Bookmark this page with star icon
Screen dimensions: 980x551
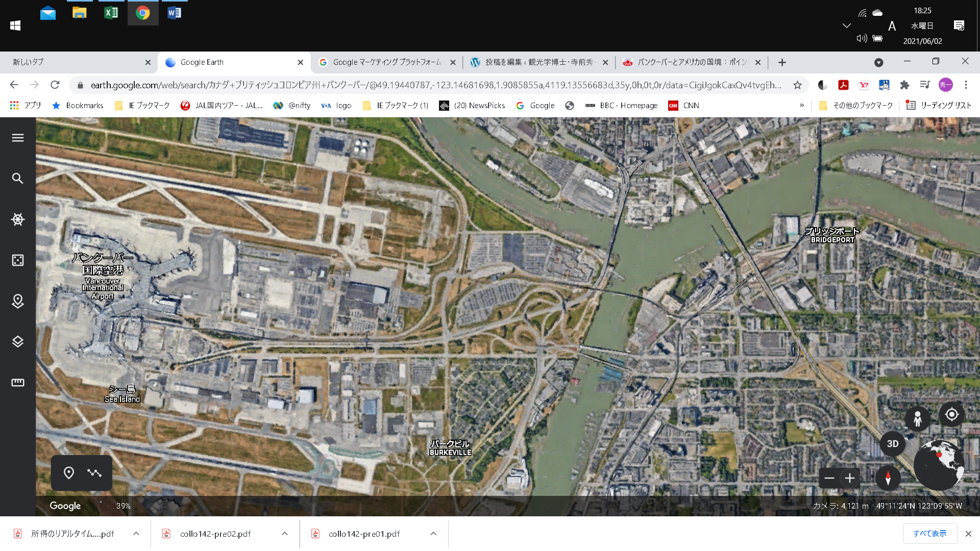tap(797, 85)
